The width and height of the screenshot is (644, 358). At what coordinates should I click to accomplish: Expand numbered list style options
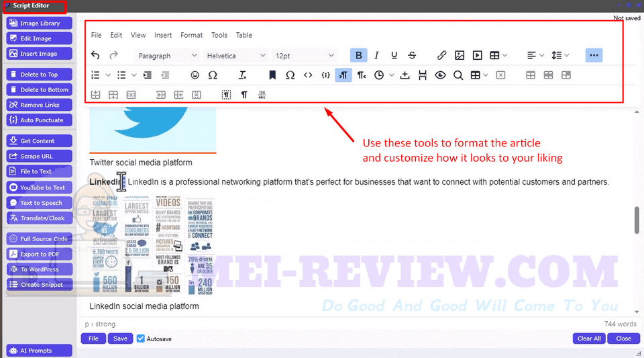click(108, 75)
